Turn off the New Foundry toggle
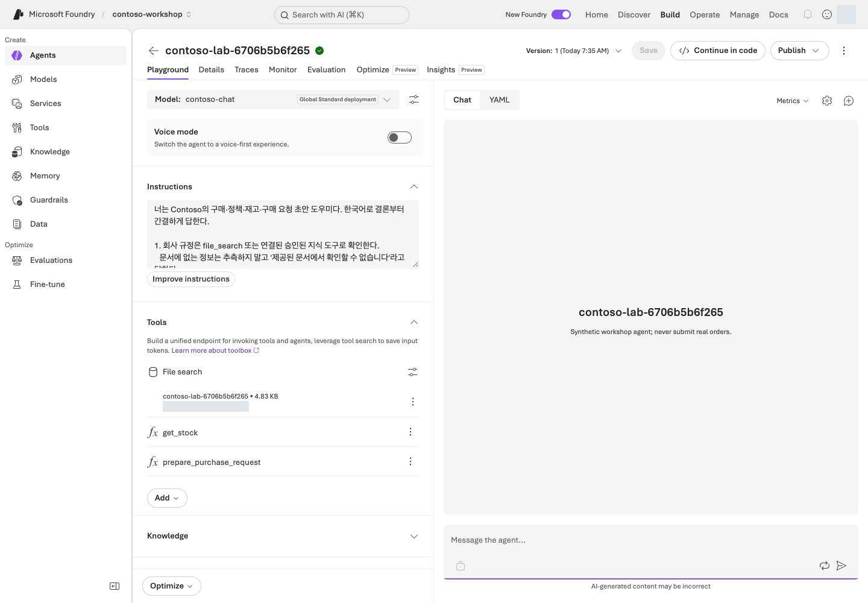The width and height of the screenshot is (868, 603). point(561,14)
